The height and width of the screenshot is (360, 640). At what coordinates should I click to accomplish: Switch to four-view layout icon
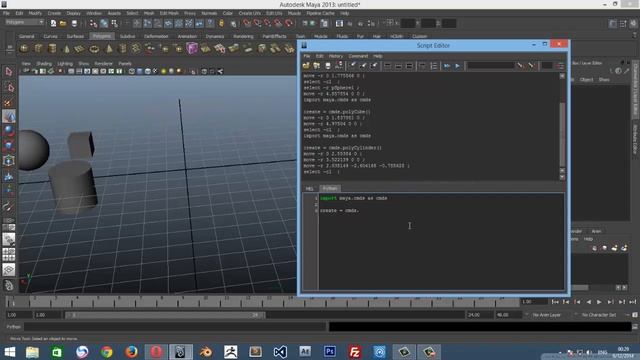point(9,255)
